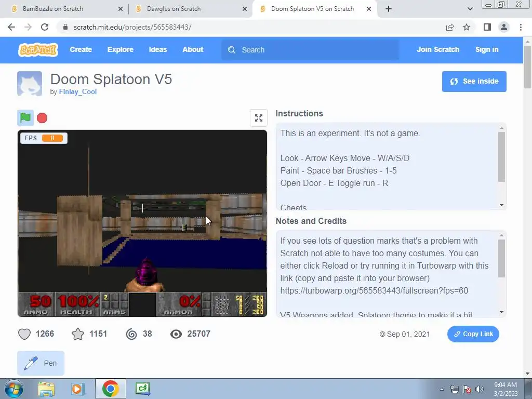Viewport: 532px width, 399px height.
Task: Click the views eye icon
Action: click(176, 334)
